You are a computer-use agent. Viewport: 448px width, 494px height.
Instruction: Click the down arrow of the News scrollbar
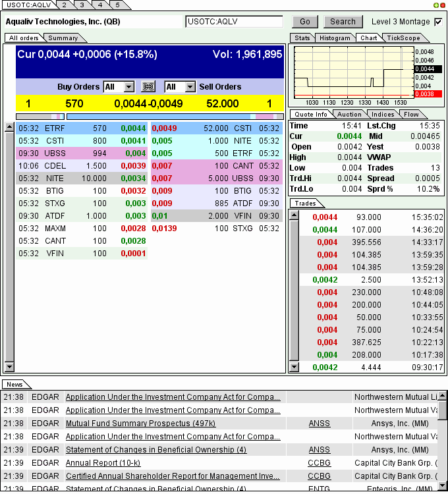443,485
